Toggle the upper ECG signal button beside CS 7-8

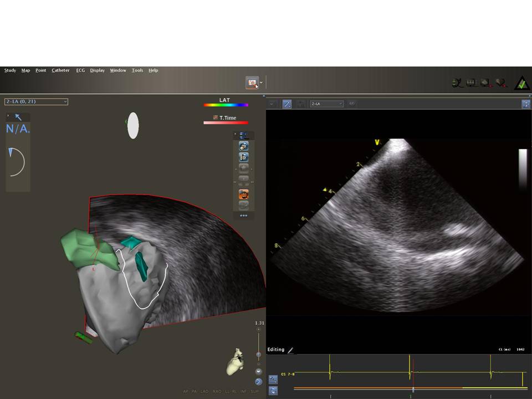point(273,380)
